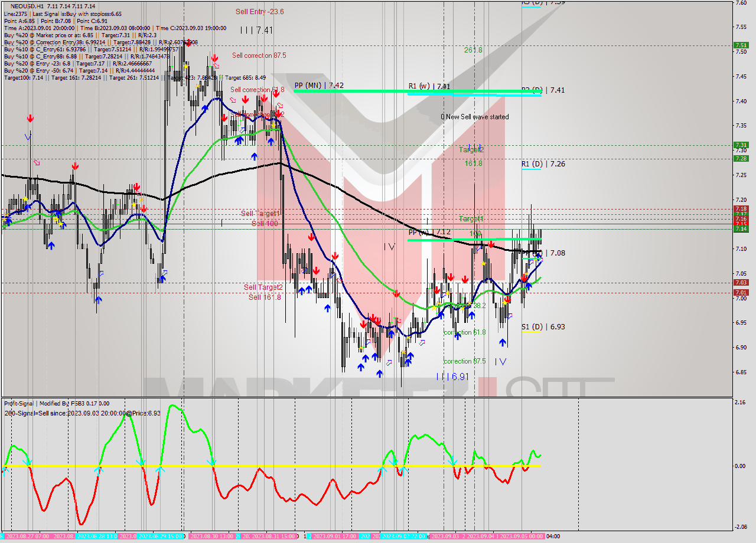Click the 'Sell Entry -23.6' label
Screen dimensions: 756x543
(260, 11)
